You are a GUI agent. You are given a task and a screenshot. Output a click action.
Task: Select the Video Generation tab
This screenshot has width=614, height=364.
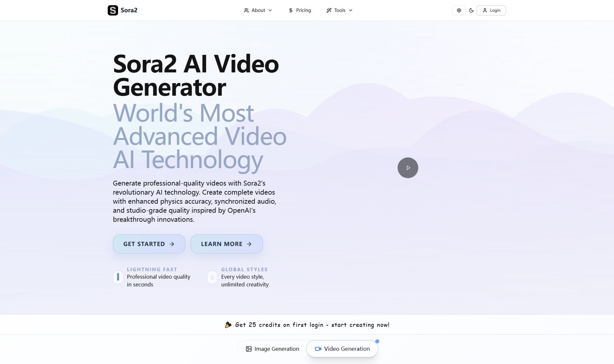click(342, 349)
